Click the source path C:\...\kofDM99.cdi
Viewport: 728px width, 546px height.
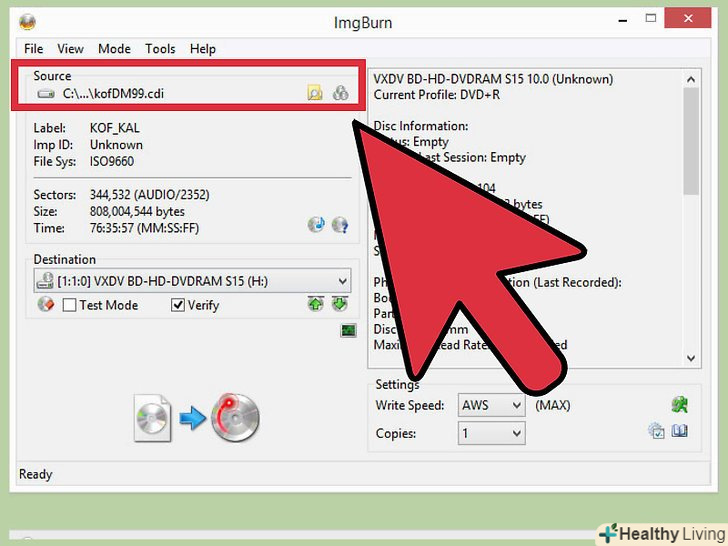click(x=113, y=94)
